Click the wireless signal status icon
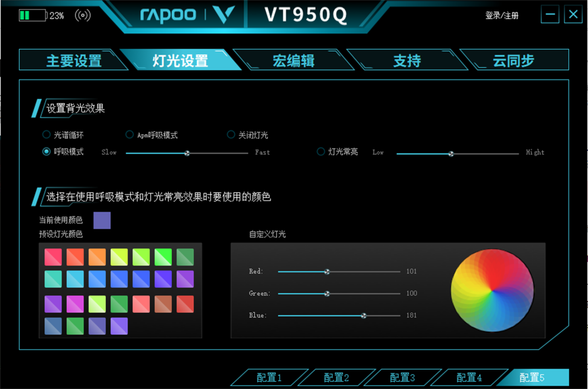Image resolution: width=588 pixels, height=389 pixels. (83, 15)
